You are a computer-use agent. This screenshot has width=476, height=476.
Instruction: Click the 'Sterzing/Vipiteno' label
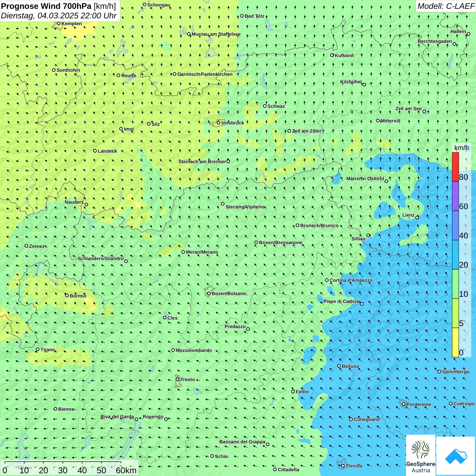(x=245, y=207)
